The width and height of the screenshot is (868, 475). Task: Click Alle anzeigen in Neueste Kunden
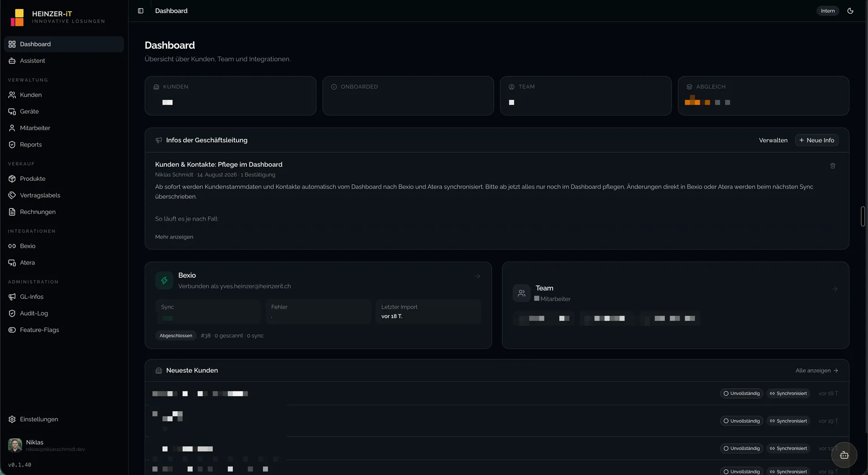(x=817, y=371)
